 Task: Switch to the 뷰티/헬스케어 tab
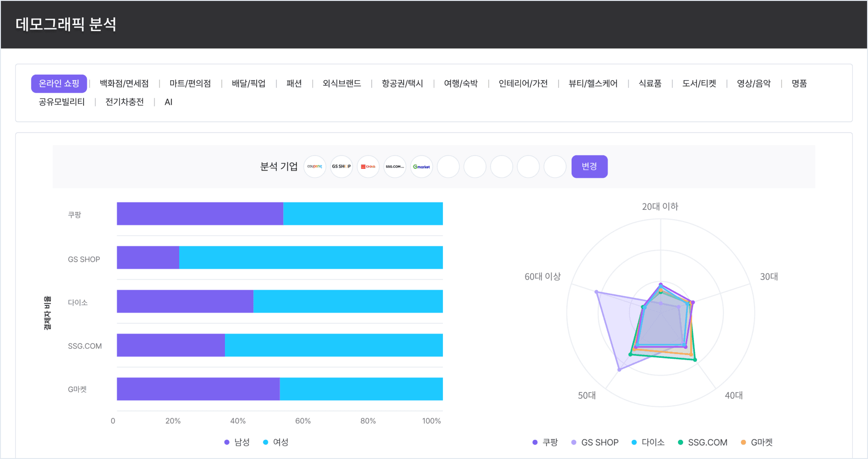click(593, 83)
